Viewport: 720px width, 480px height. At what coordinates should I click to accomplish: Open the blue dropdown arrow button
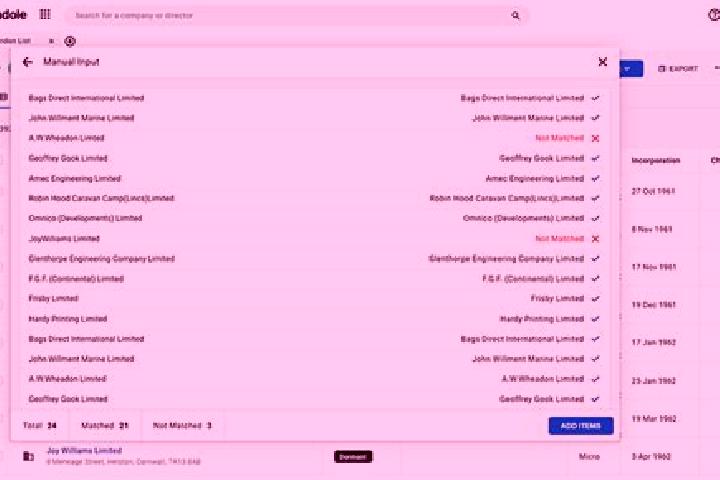coord(630,69)
